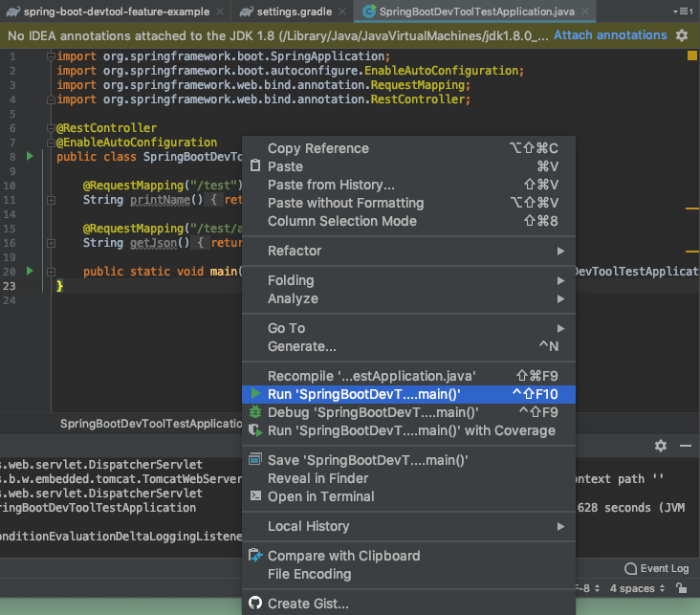Open the indent 4 spaces selector
This screenshot has width=700, height=615.
pos(638,588)
